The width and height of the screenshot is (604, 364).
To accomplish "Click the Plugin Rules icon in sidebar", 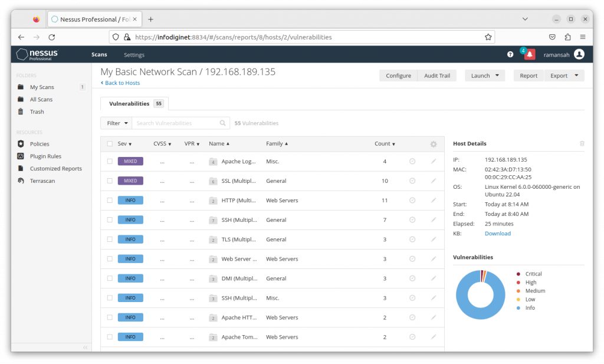I will pyautogui.click(x=21, y=156).
